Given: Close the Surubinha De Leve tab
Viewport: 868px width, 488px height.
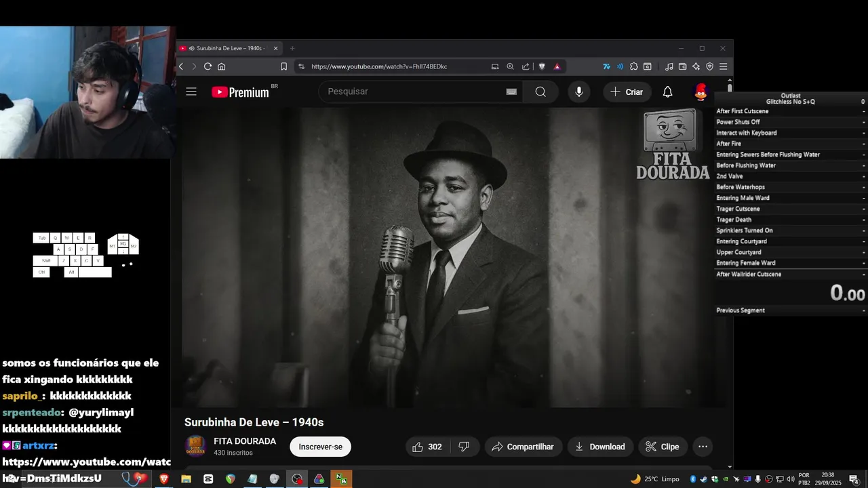Looking at the screenshot, I should click(x=275, y=48).
